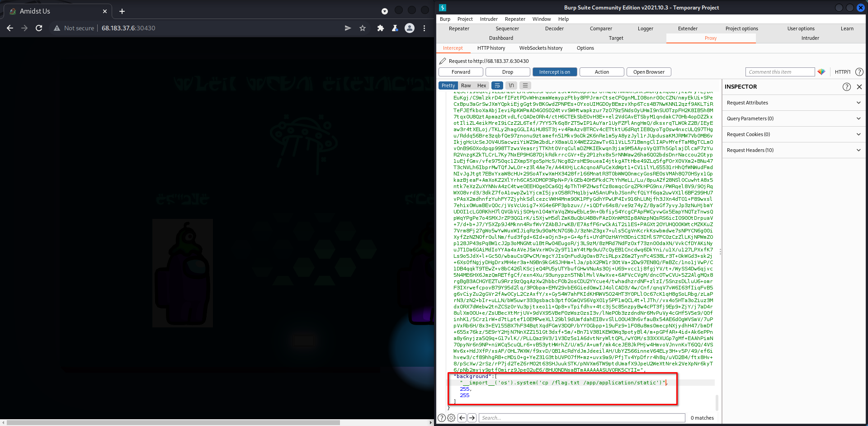
Task: Expand the Request Cookies (0) section
Action: [x=794, y=134]
